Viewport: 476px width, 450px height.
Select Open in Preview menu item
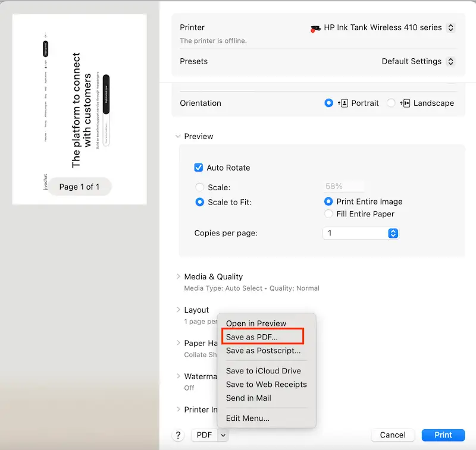point(256,323)
